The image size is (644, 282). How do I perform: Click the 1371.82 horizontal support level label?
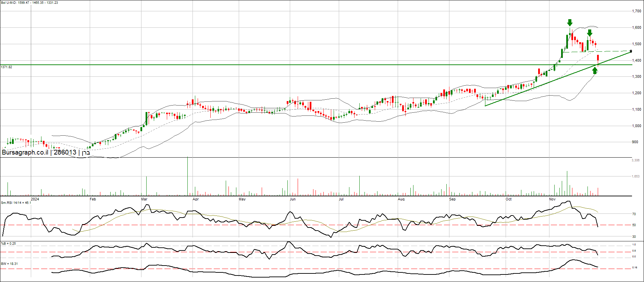pyautogui.click(x=7, y=67)
